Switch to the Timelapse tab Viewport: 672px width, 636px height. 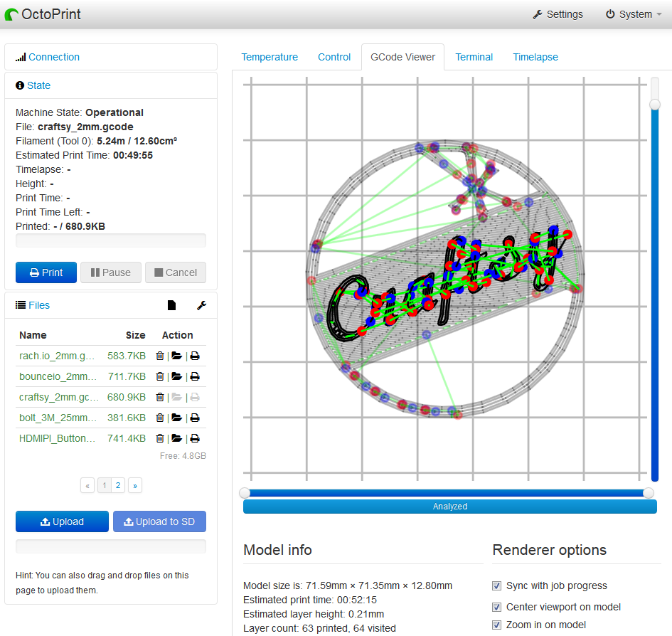click(x=535, y=57)
